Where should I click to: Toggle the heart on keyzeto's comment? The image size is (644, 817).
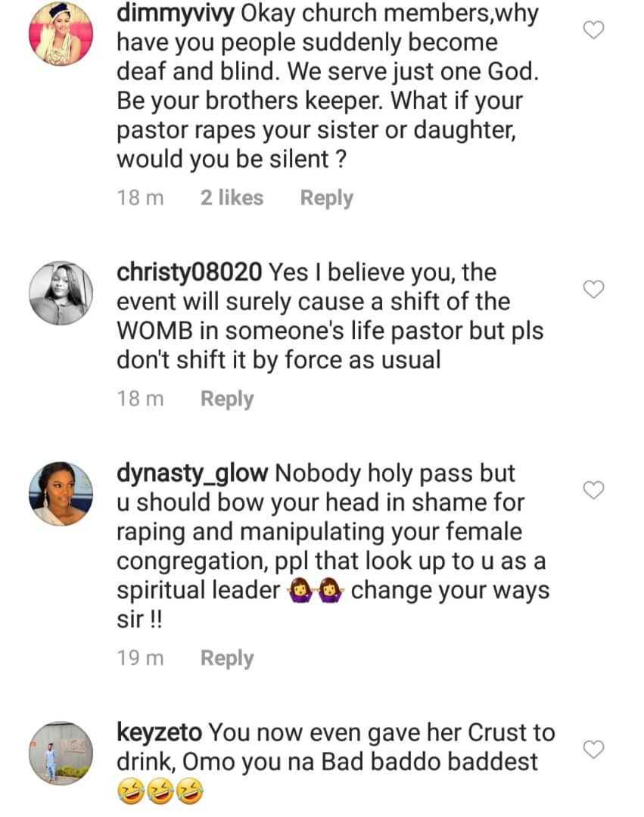click(x=596, y=749)
